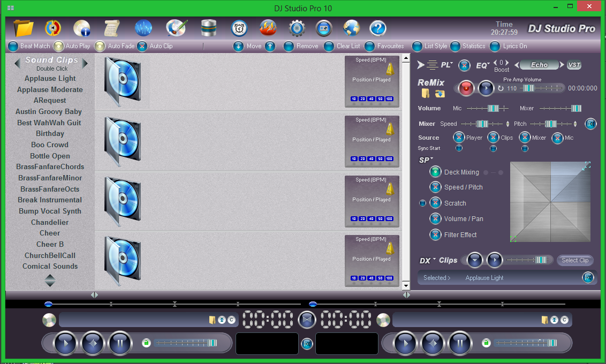The image size is (606, 364).
Task: Play the right deck
Action: 405,343
